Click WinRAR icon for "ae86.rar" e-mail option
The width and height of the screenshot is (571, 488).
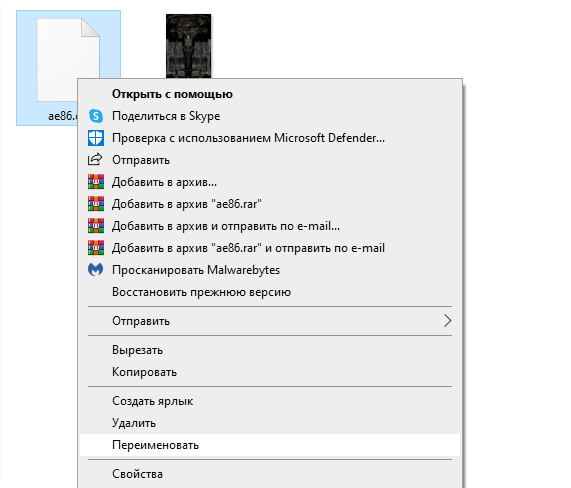click(x=96, y=248)
